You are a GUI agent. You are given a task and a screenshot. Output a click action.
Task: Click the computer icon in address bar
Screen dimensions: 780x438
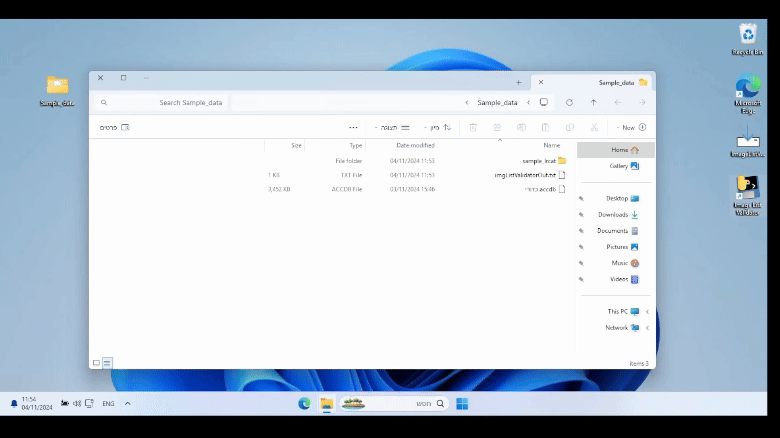(x=544, y=103)
